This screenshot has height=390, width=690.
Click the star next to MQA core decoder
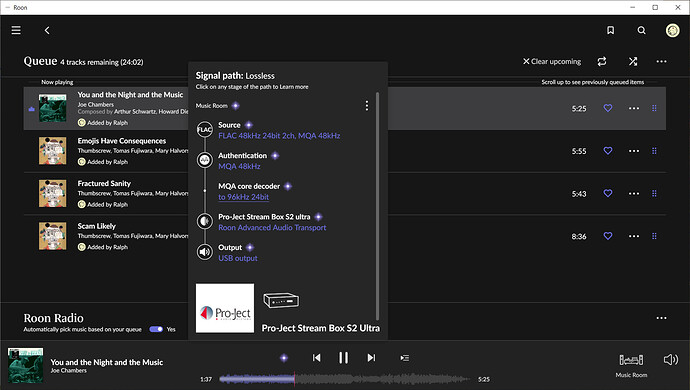288,186
